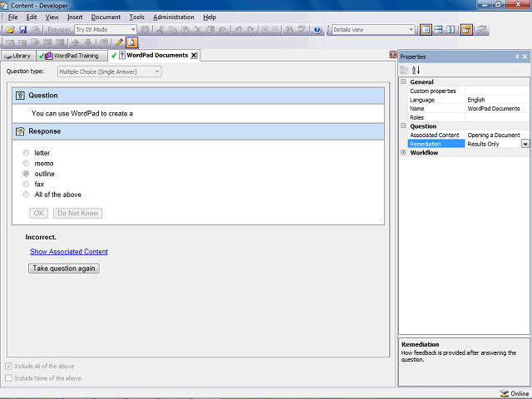
Task: Open the Details view dropdown
Action: click(x=373, y=30)
